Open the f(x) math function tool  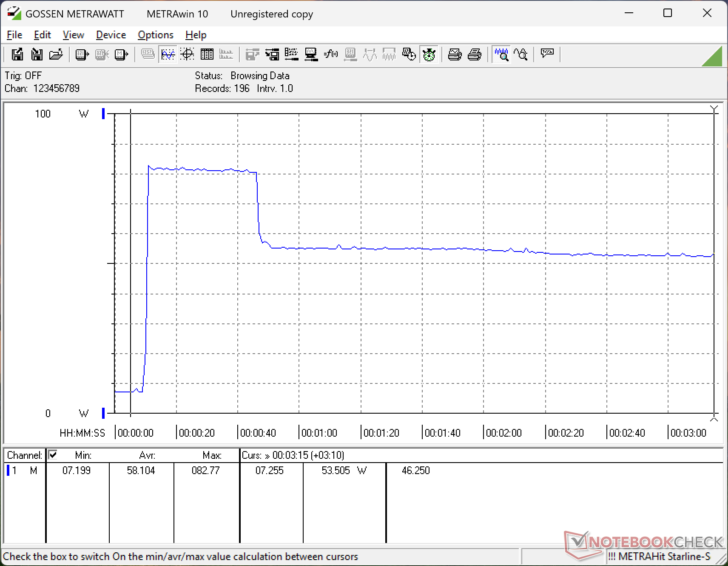(x=330, y=54)
